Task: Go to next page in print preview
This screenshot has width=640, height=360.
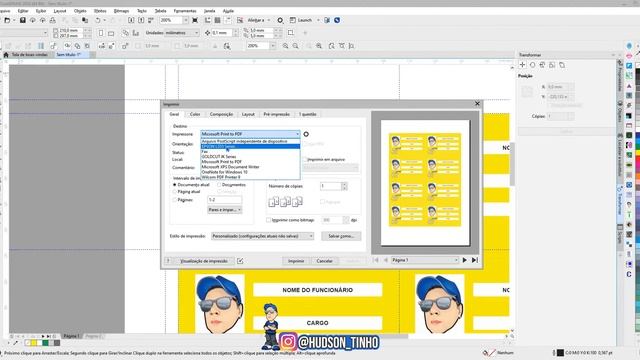Action: [464, 260]
